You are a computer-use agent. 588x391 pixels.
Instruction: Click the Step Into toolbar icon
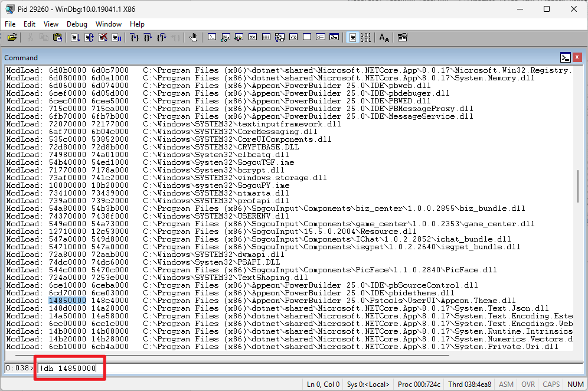[135, 38]
